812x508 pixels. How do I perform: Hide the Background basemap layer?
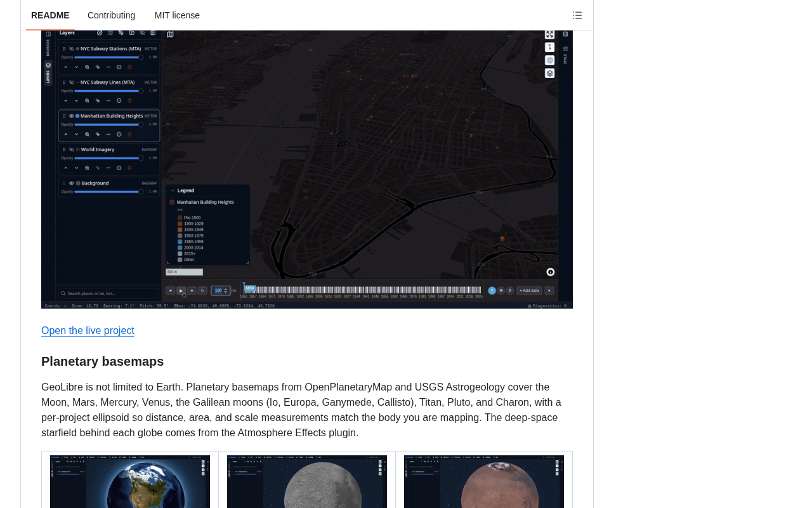click(71, 183)
